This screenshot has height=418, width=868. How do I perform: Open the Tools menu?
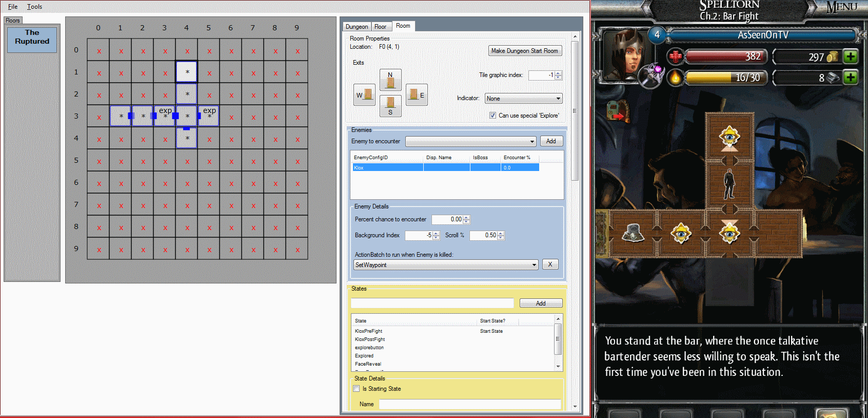coord(34,7)
